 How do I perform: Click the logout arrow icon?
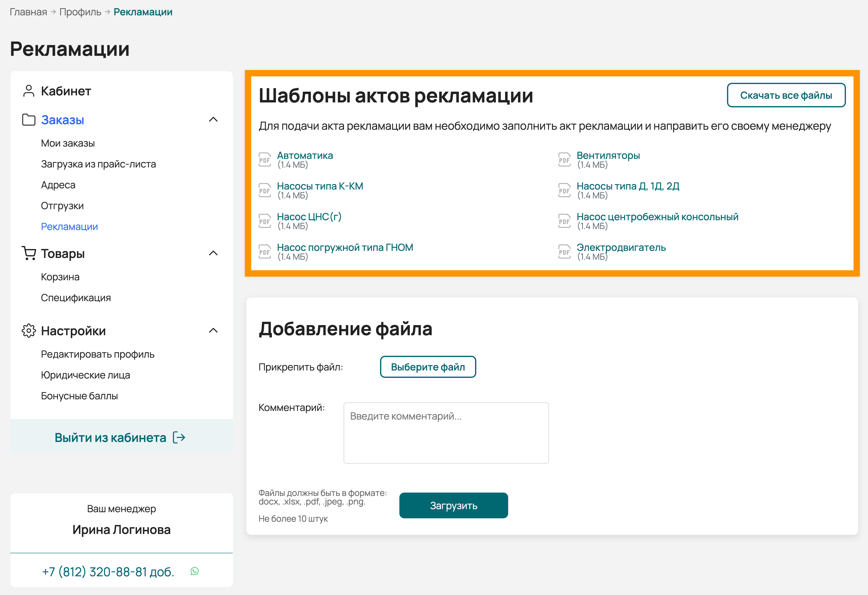click(x=179, y=437)
